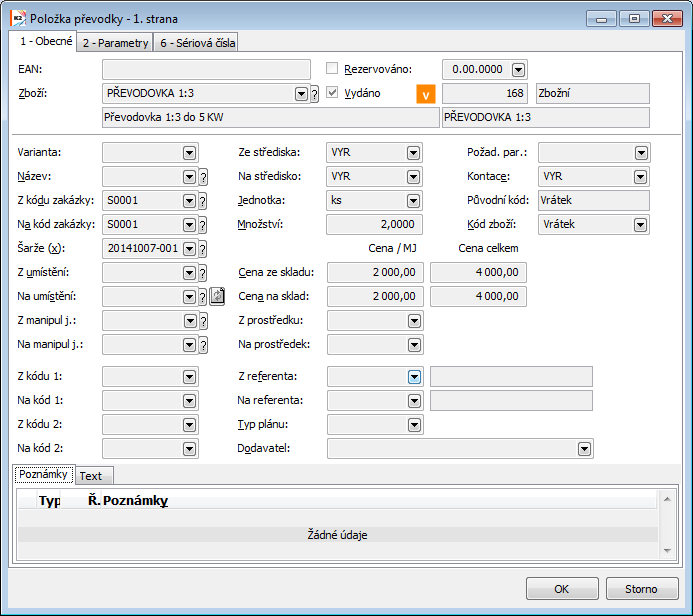Expand the Dodavatel dropdown
The height and width of the screenshot is (616, 693).
click(584, 449)
